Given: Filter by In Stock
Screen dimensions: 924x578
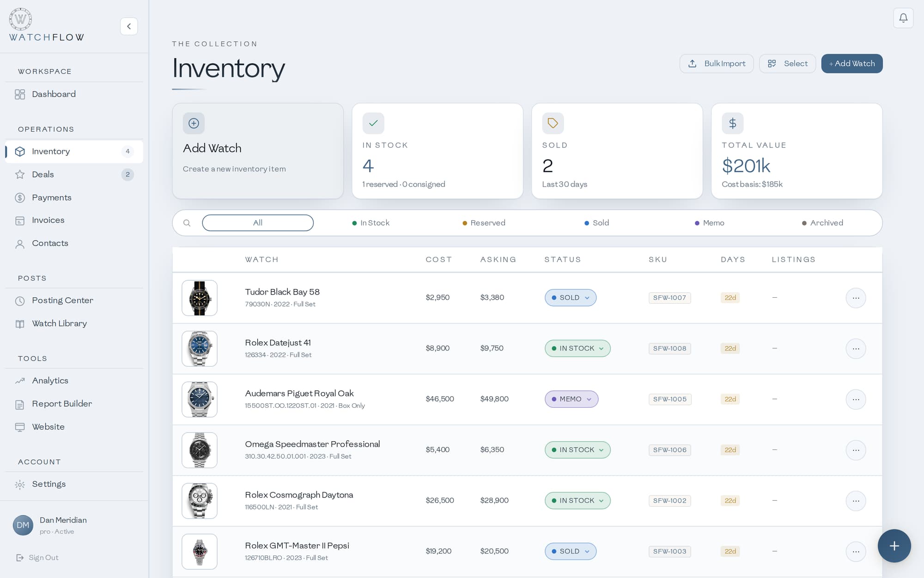Looking at the screenshot, I should pos(371,223).
